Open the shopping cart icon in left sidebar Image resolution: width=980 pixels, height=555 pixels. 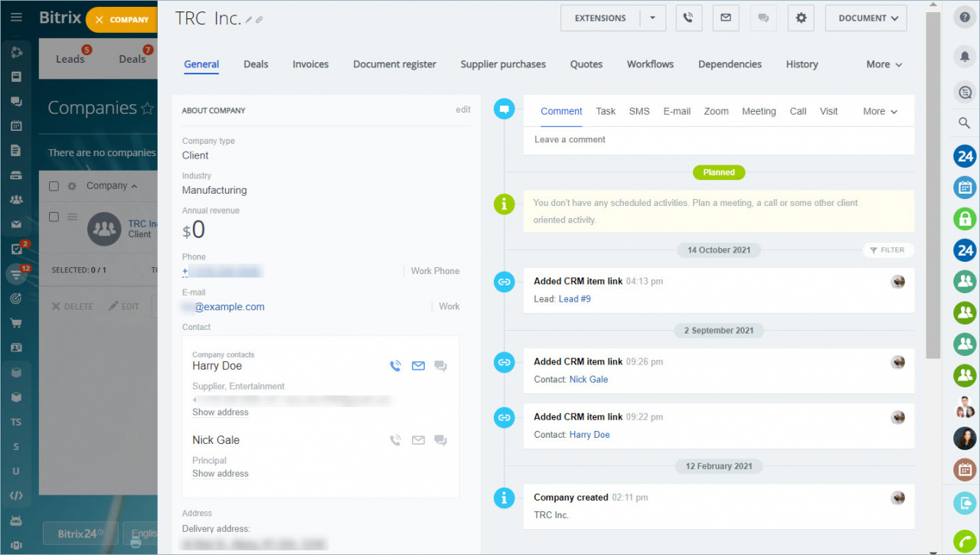coord(16,323)
